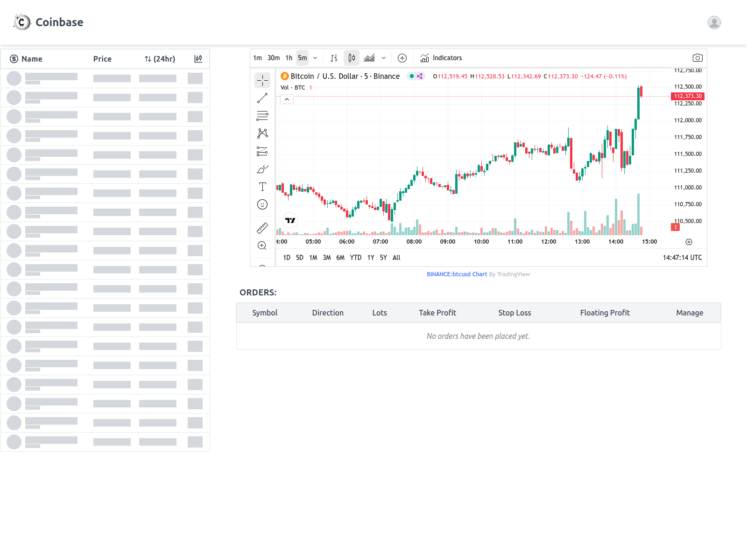The image size is (747, 560).
Task: Click the Take Profit column header
Action: (437, 313)
